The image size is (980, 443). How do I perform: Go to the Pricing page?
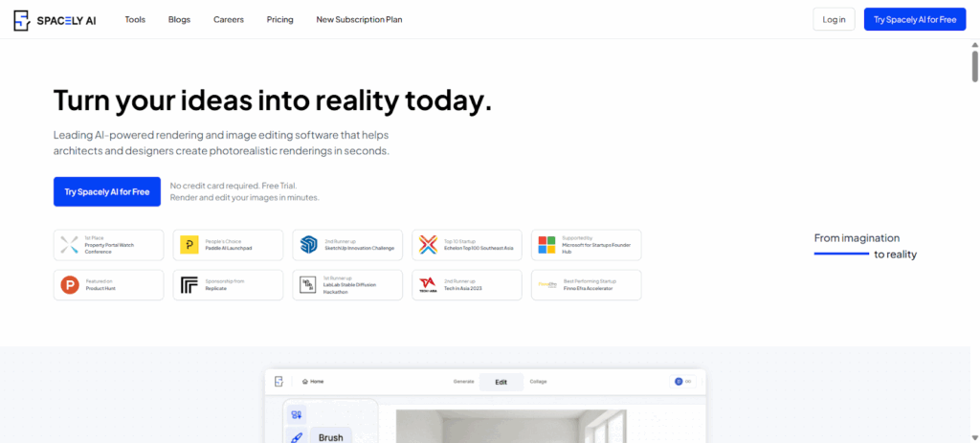coord(279,19)
